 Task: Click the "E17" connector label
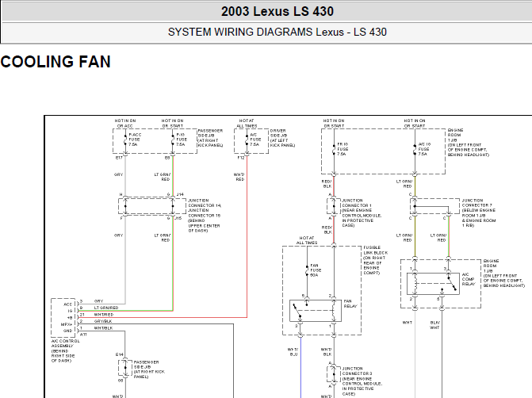pyautogui.click(x=119, y=158)
